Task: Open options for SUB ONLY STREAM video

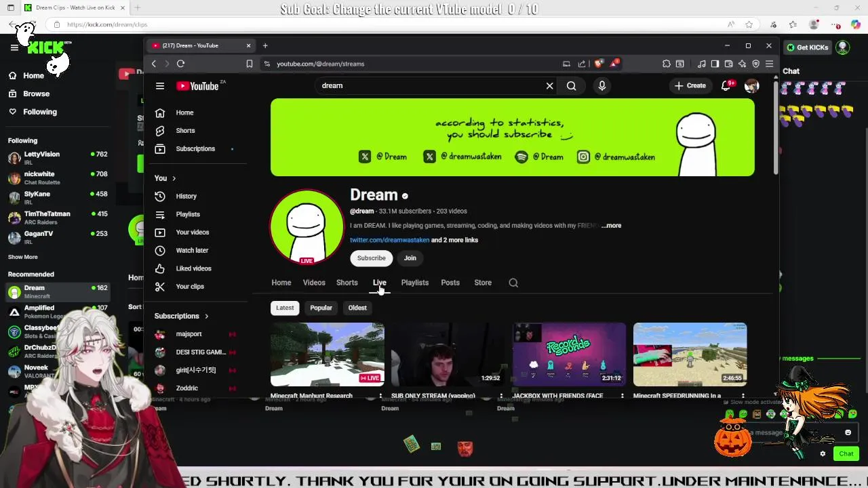Action: [501, 396]
